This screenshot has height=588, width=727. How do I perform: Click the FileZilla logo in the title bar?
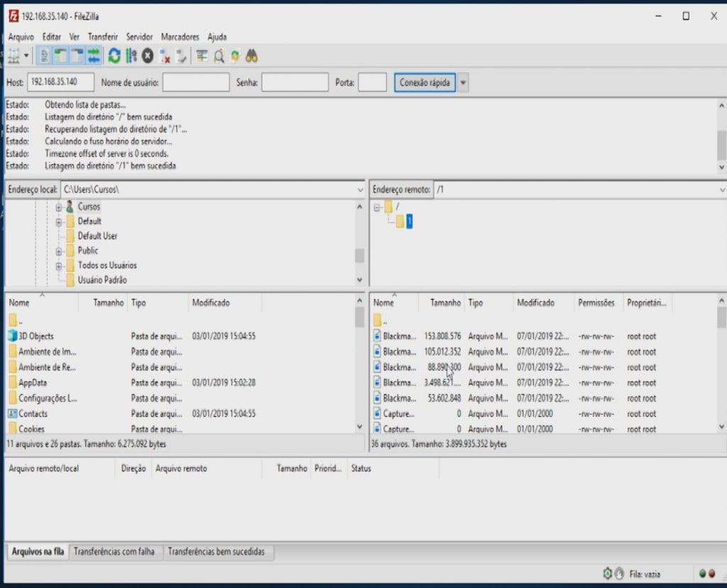14,16
